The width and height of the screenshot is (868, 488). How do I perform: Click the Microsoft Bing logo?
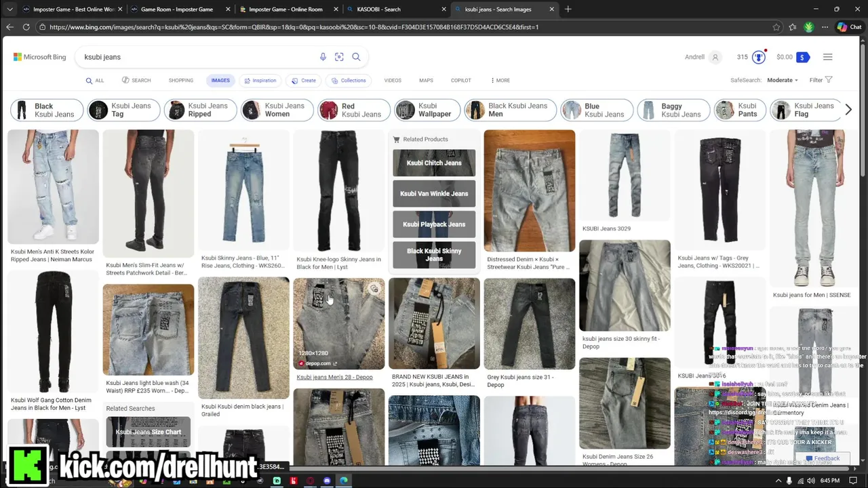(40, 57)
